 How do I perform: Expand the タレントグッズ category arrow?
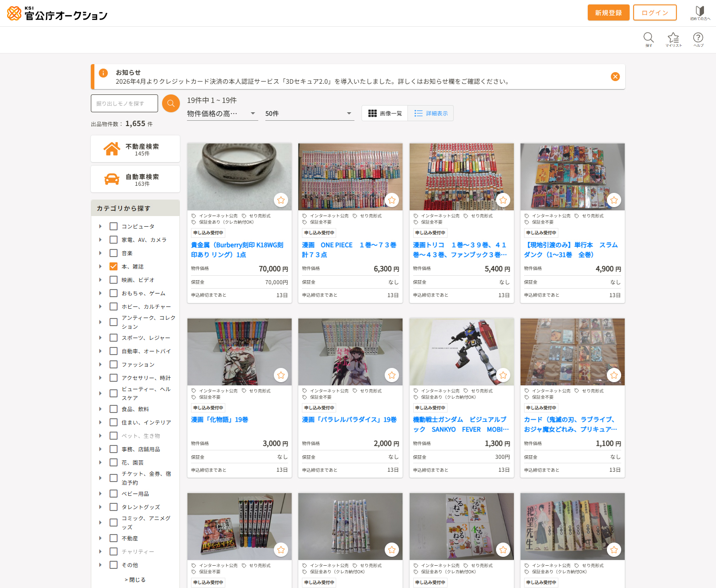(x=100, y=507)
